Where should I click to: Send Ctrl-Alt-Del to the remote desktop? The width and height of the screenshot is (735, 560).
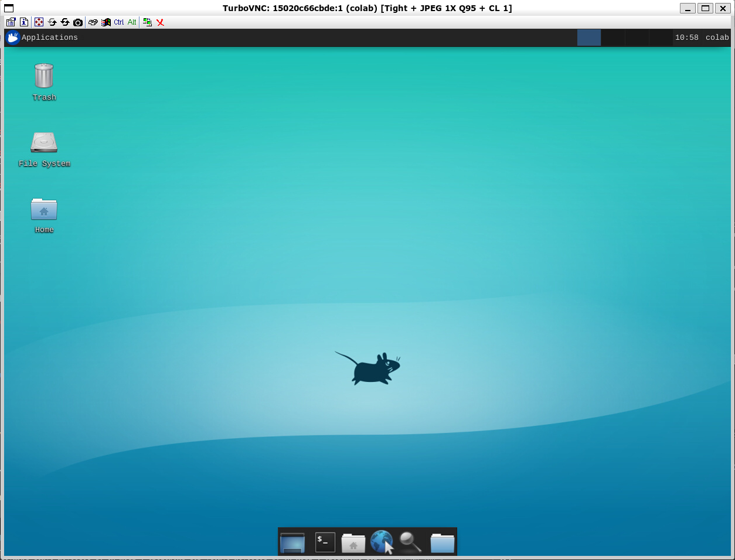93,22
